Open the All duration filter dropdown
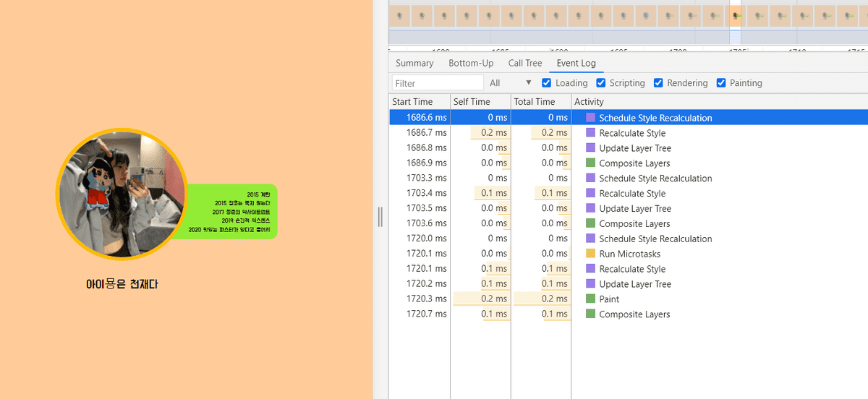The height and width of the screenshot is (399, 868). (x=511, y=83)
